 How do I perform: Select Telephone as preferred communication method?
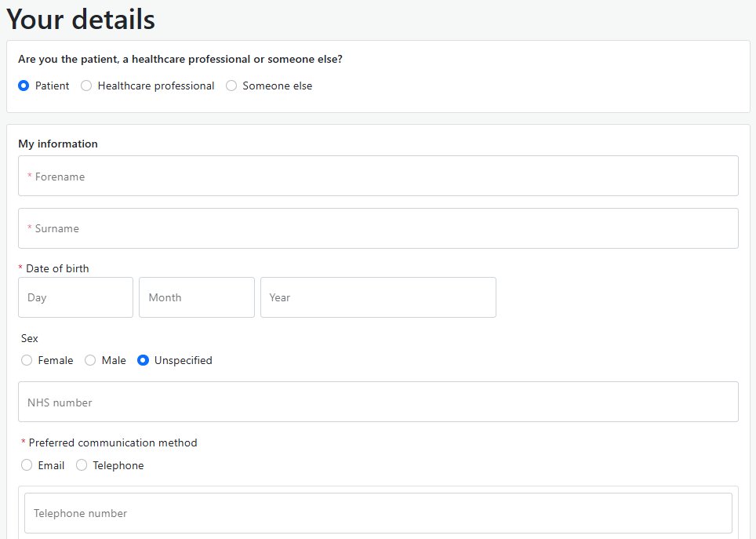82,465
